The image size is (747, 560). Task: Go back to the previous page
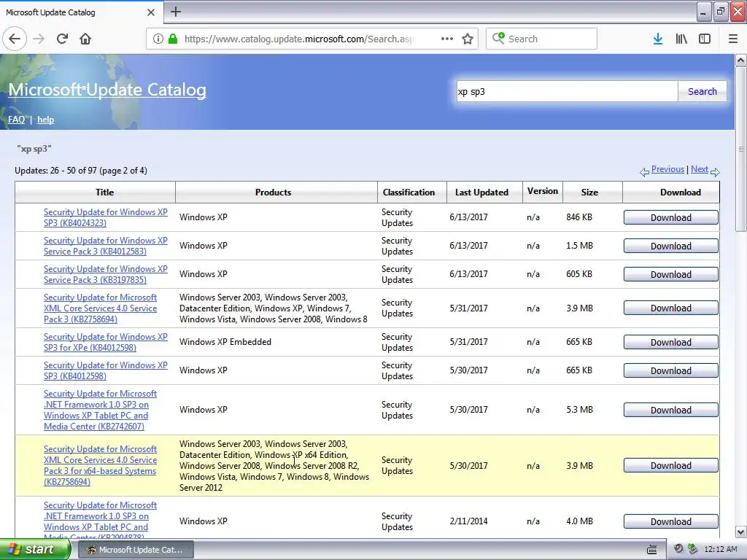(x=15, y=39)
